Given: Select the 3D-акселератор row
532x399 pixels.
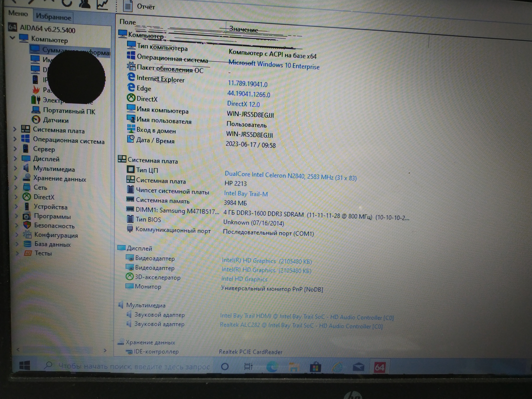Looking at the screenshot, I should point(196,278).
